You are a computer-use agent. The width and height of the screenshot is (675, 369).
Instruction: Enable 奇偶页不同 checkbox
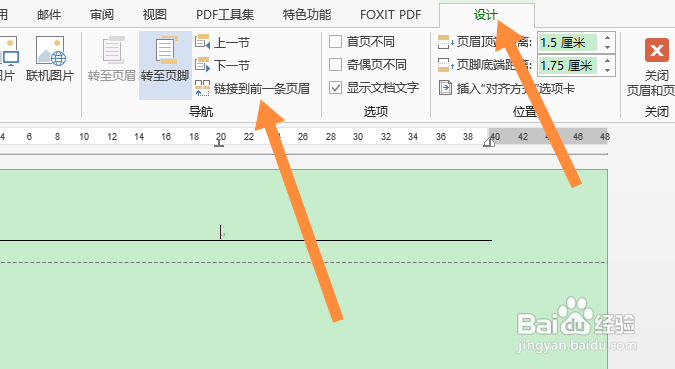pos(335,65)
